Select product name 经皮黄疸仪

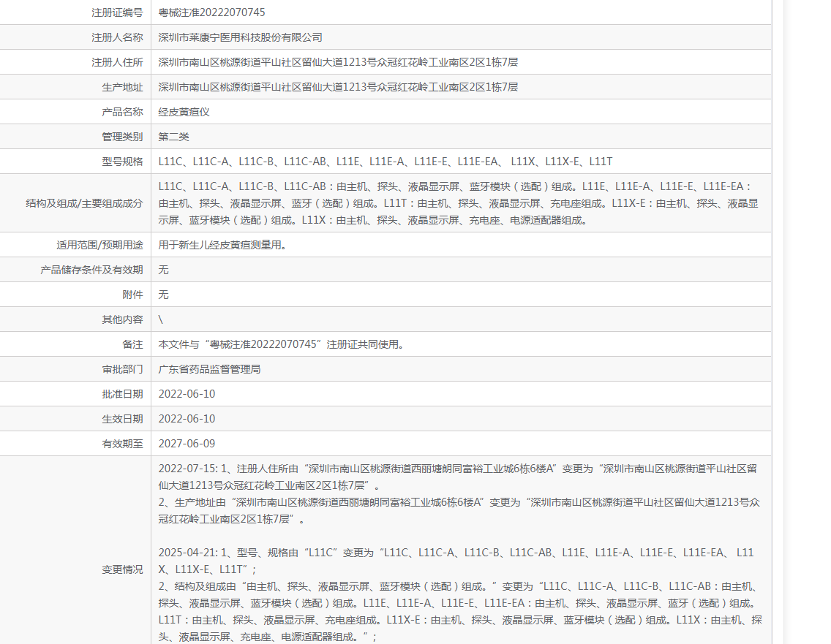(x=184, y=112)
